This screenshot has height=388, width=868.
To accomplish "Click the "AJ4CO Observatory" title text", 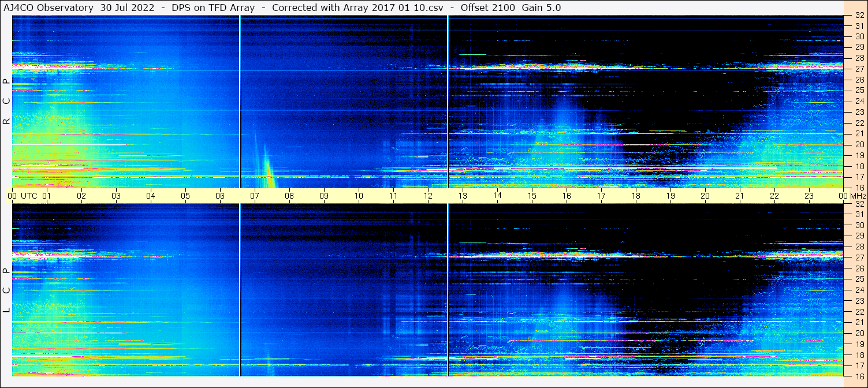I will (50, 8).
